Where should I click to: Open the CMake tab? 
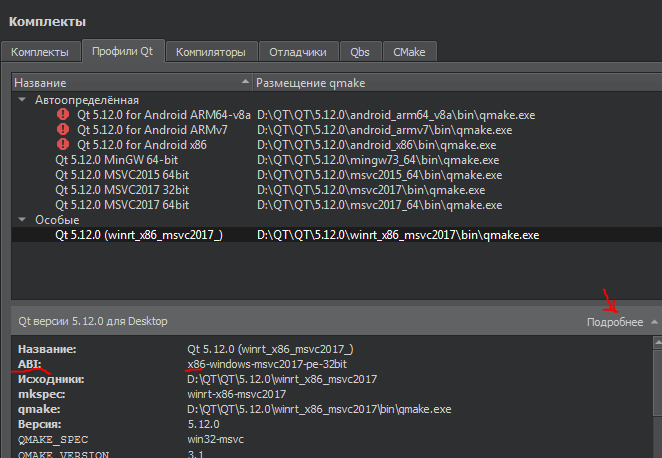[409, 51]
